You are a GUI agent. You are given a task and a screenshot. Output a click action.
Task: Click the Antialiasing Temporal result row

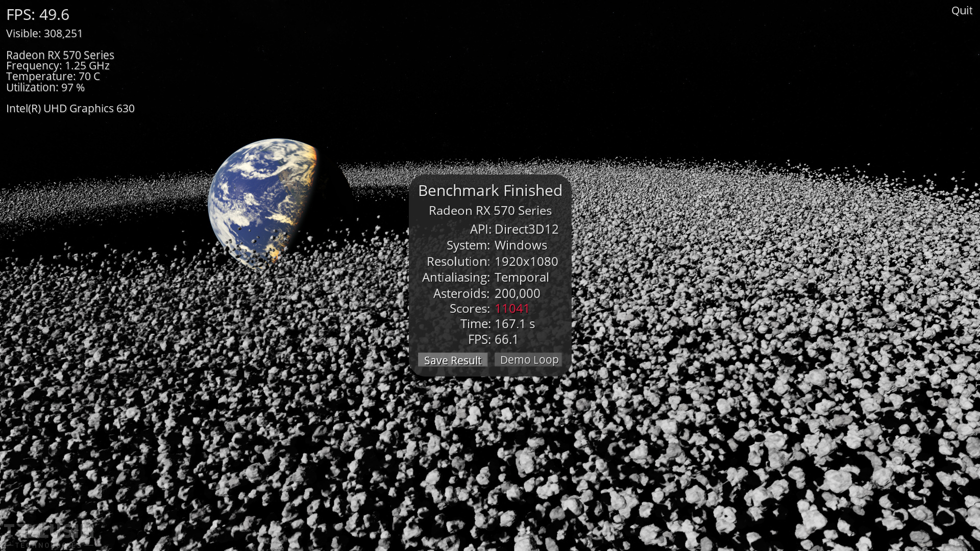tap(485, 278)
